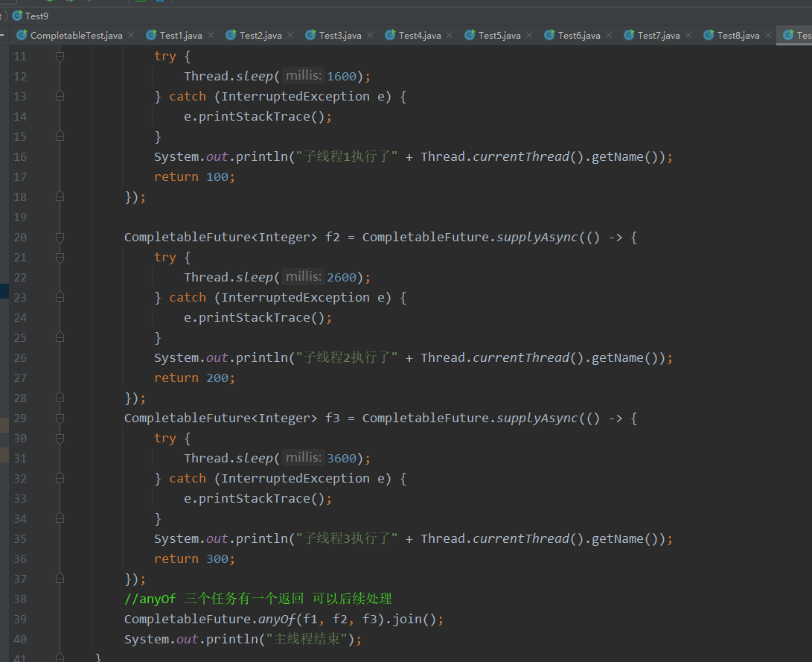Switch to the Test2.java tab
This screenshot has width=812, height=662.
tap(260, 35)
